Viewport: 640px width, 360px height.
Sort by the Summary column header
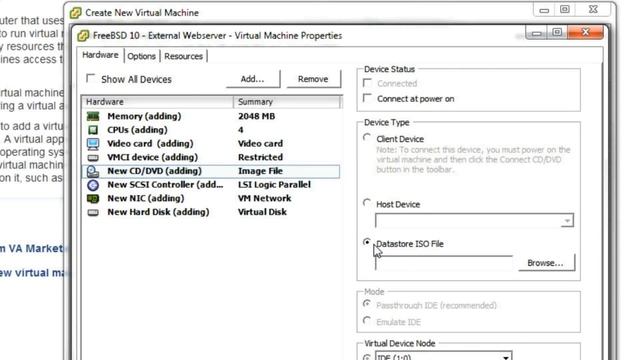click(x=287, y=102)
